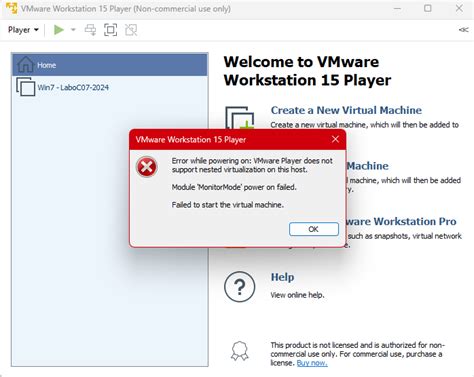474x377 pixels.
Task: Click the license ribbon badge icon
Action: coord(240,351)
